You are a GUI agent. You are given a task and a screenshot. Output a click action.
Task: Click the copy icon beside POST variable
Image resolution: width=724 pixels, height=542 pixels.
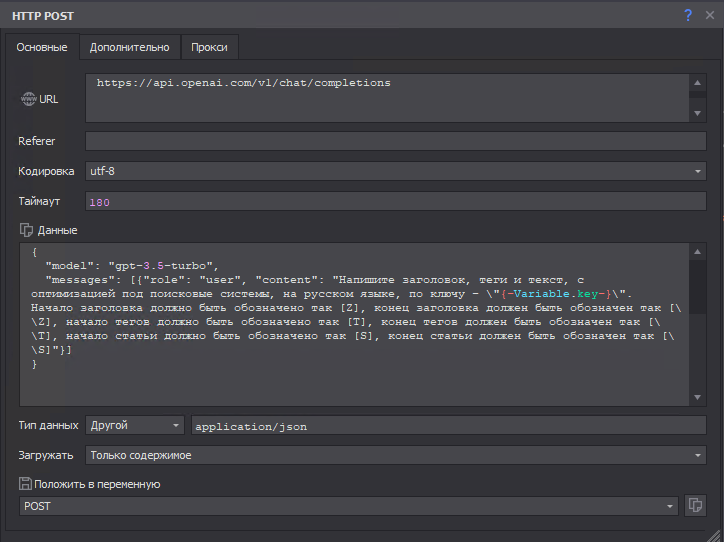pyautogui.click(x=695, y=505)
